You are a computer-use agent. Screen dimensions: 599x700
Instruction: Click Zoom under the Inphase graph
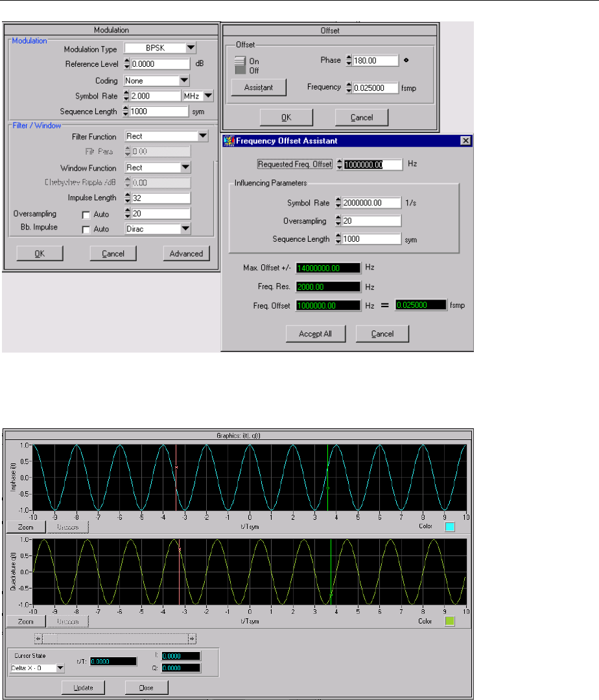26,527
